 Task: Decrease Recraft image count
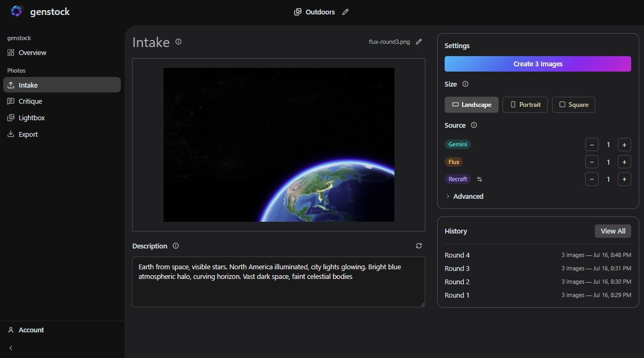[592, 179]
